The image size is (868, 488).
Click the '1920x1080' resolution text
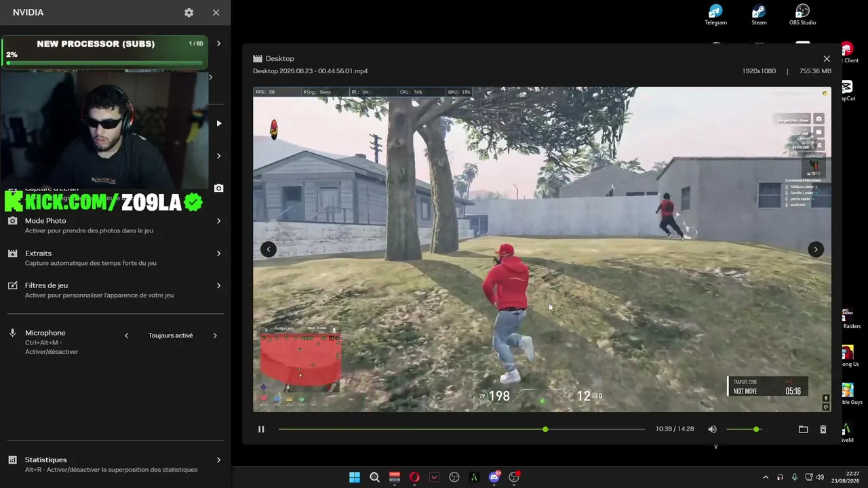tap(759, 71)
